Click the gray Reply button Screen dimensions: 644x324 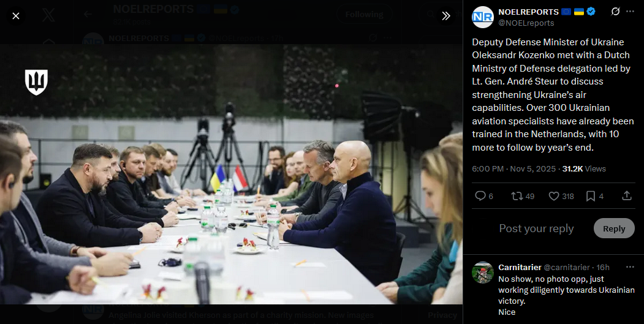[614, 228]
